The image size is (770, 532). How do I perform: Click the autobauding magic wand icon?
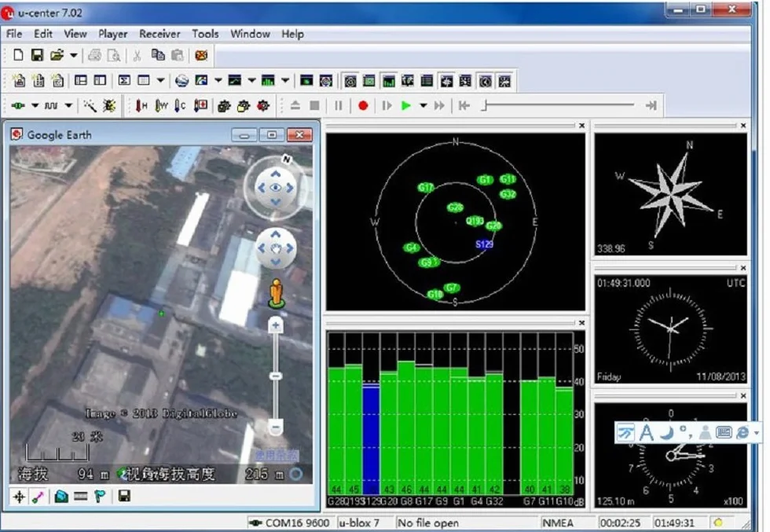[90, 105]
